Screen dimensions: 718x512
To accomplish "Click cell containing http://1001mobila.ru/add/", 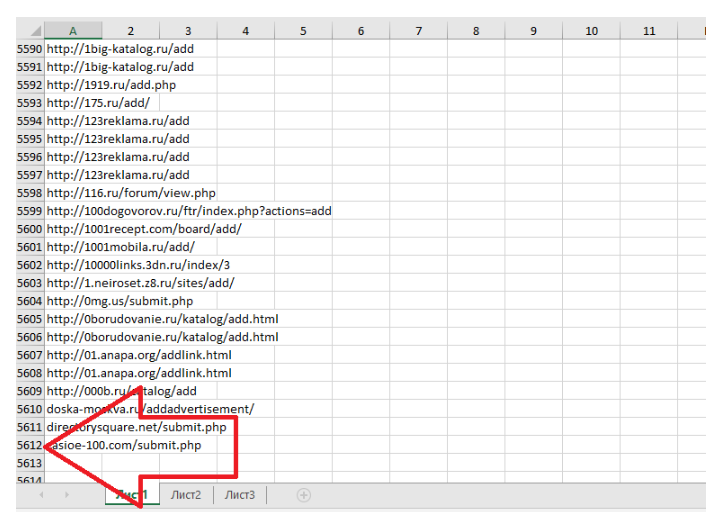I will 120,247.
